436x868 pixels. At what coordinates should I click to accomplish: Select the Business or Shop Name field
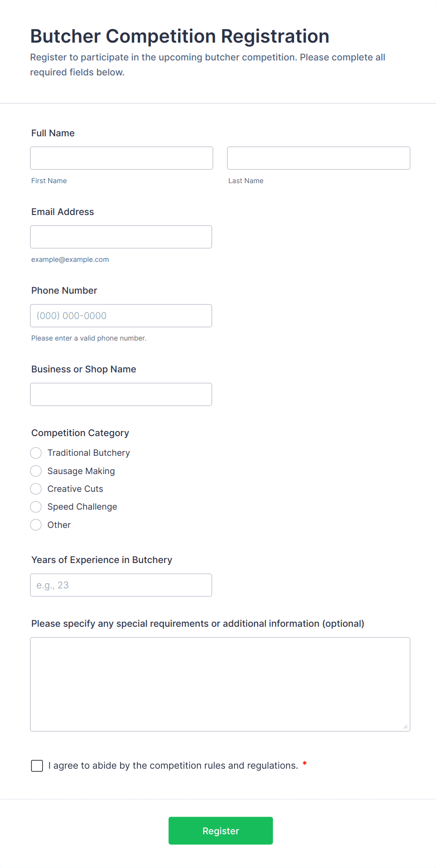pyautogui.click(x=121, y=394)
